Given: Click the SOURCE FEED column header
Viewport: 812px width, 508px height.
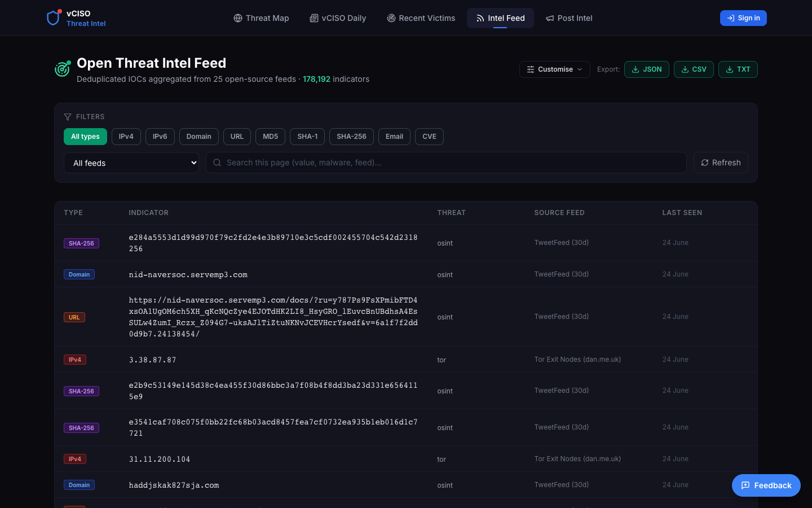Looking at the screenshot, I should pyautogui.click(x=559, y=213).
